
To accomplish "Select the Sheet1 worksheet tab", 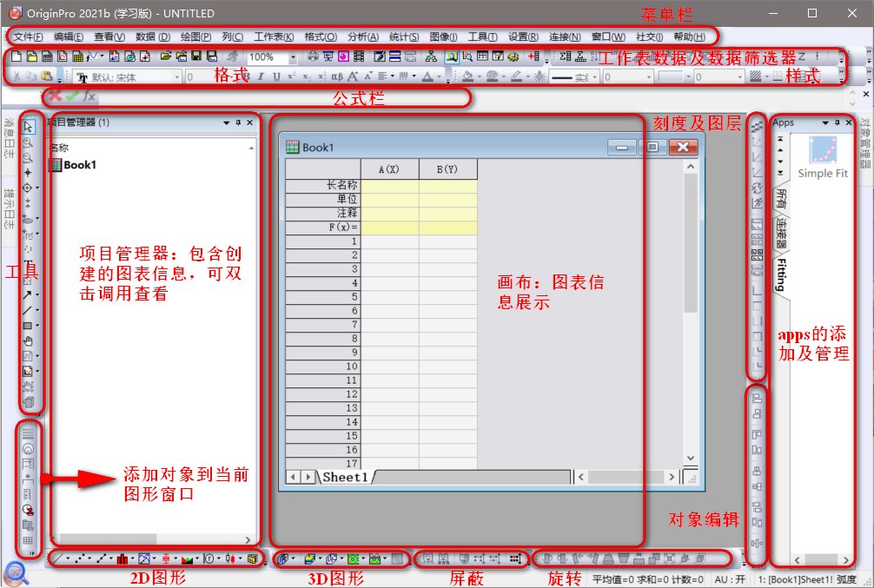I will point(346,477).
